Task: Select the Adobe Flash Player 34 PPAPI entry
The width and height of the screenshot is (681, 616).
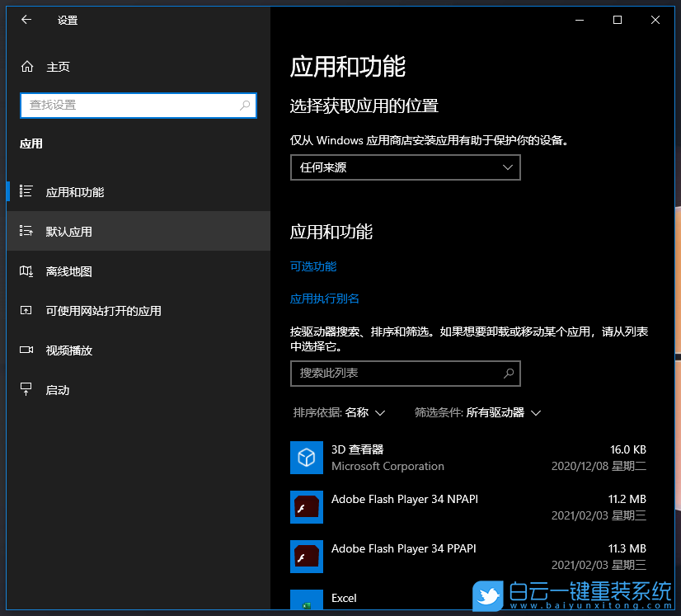Action: [403, 548]
